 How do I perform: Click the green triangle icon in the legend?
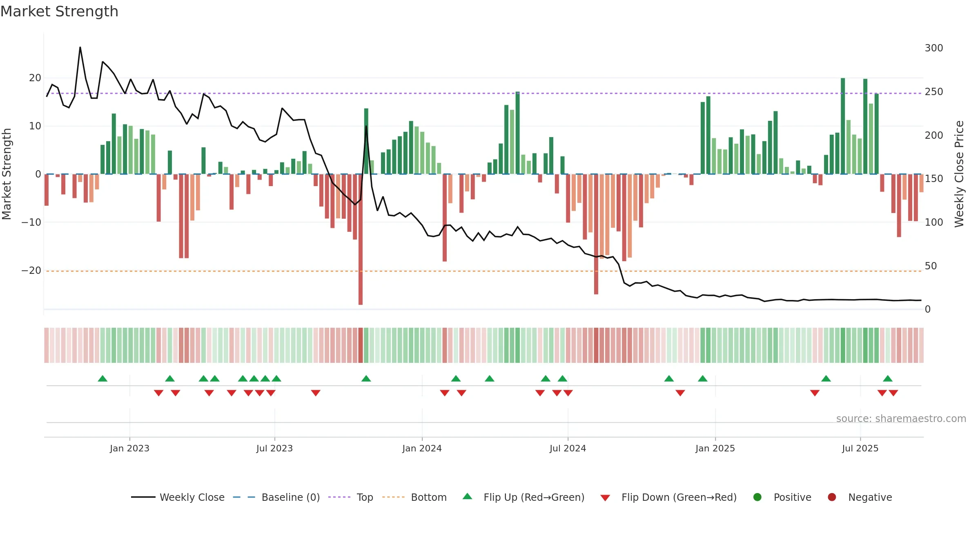coord(468,496)
